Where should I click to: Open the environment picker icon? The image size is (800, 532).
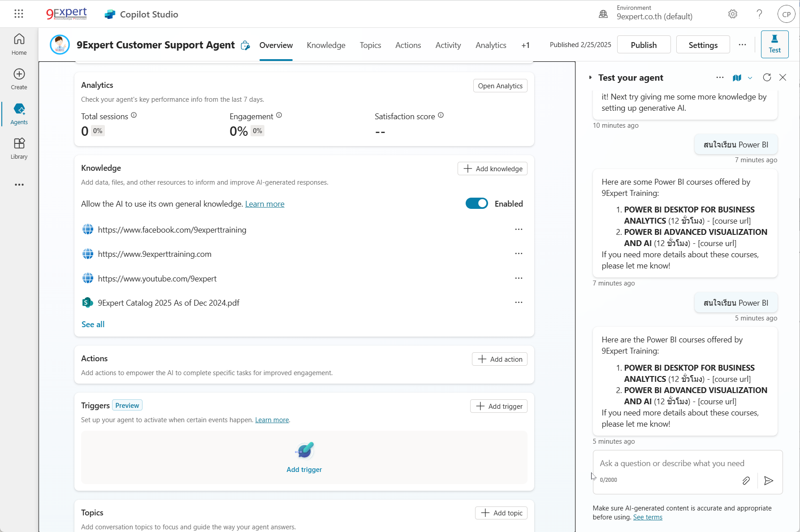coord(603,14)
